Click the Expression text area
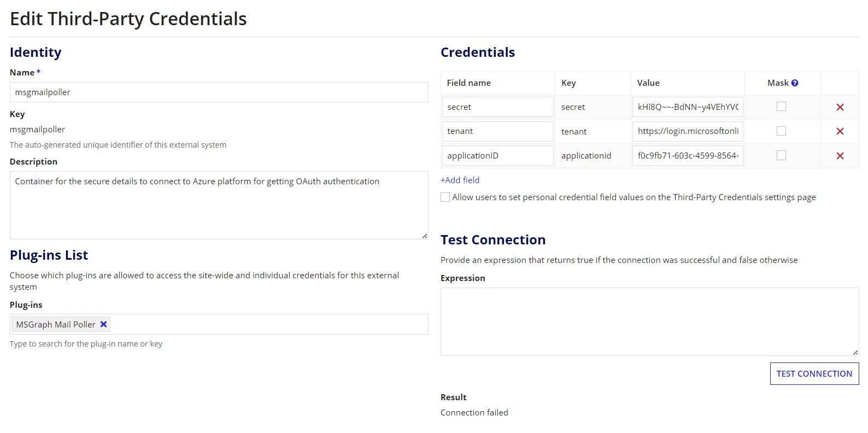The width and height of the screenshot is (868, 433). (650, 322)
